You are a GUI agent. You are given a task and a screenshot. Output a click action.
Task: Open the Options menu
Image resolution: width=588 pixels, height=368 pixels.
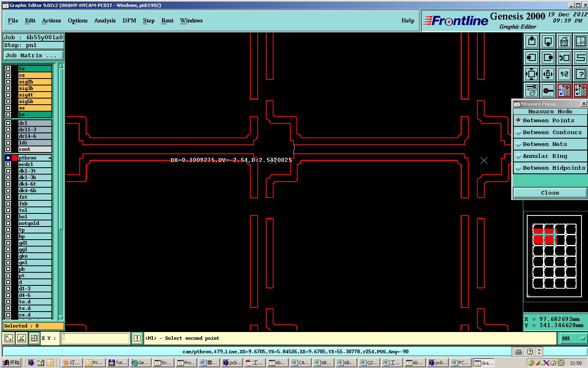pos(78,21)
